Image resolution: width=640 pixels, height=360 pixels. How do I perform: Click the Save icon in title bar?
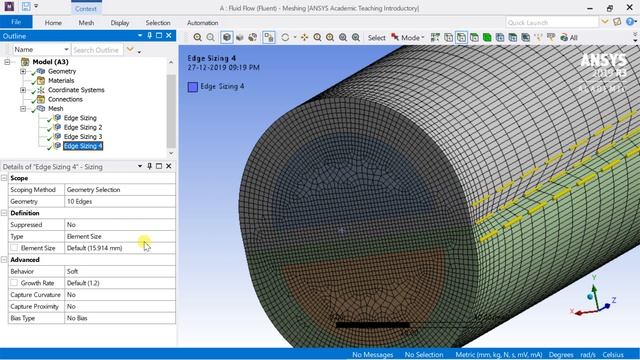tap(26, 7)
